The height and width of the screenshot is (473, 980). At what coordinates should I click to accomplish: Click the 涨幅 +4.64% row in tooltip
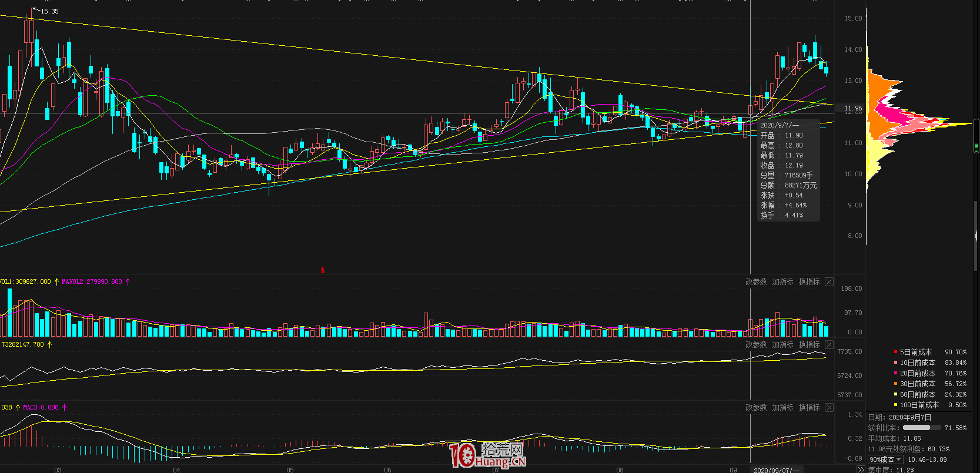[x=784, y=205]
